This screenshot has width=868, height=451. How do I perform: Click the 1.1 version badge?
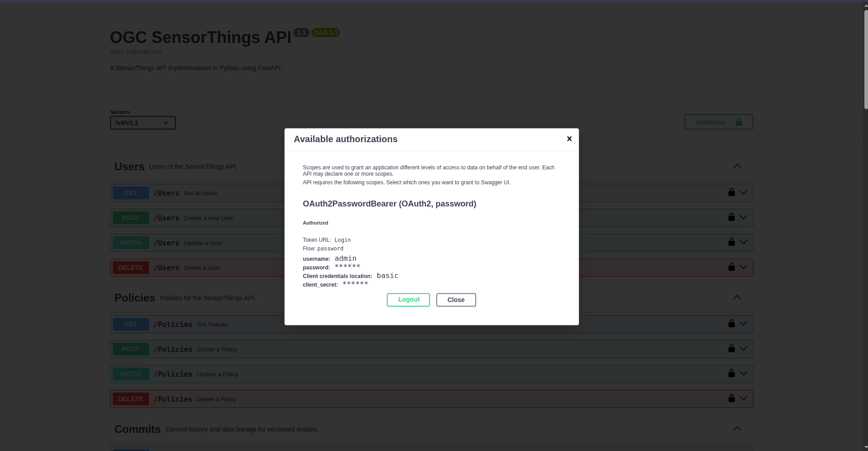tap(301, 33)
